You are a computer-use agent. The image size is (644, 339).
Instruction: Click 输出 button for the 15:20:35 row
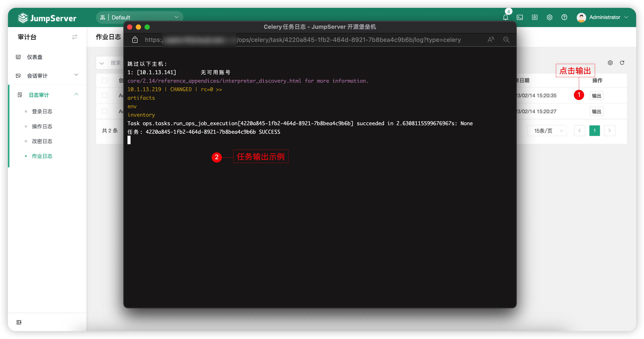point(596,95)
